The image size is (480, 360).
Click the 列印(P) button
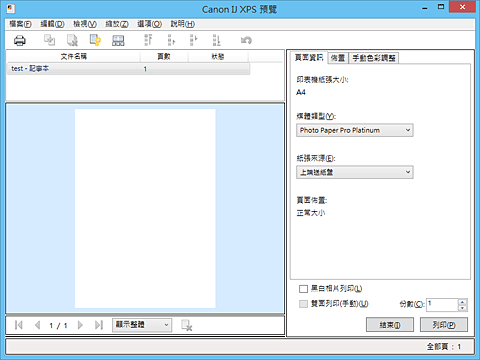pos(444,324)
